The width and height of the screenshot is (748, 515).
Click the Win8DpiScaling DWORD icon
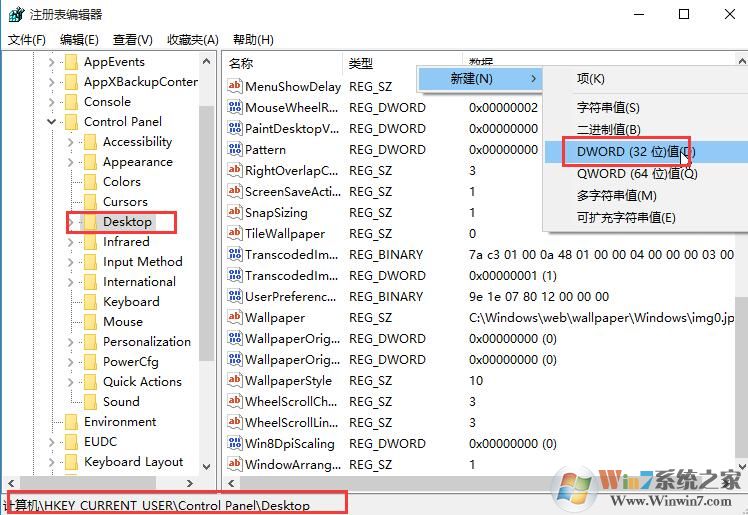(x=234, y=443)
